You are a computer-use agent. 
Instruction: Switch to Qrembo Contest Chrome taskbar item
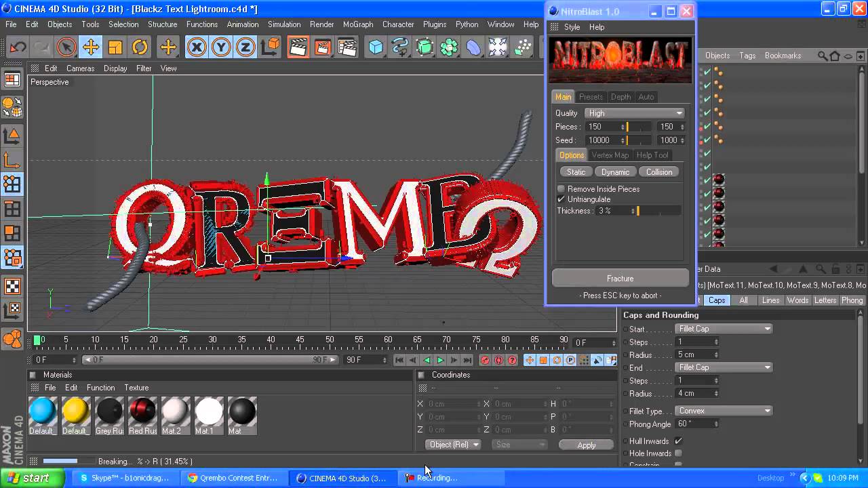pyautogui.click(x=233, y=478)
